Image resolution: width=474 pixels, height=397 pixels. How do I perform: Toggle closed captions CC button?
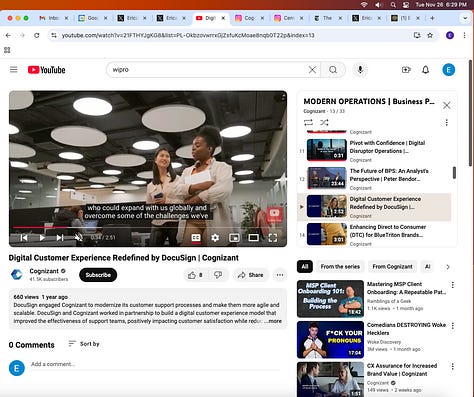click(x=196, y=237)
